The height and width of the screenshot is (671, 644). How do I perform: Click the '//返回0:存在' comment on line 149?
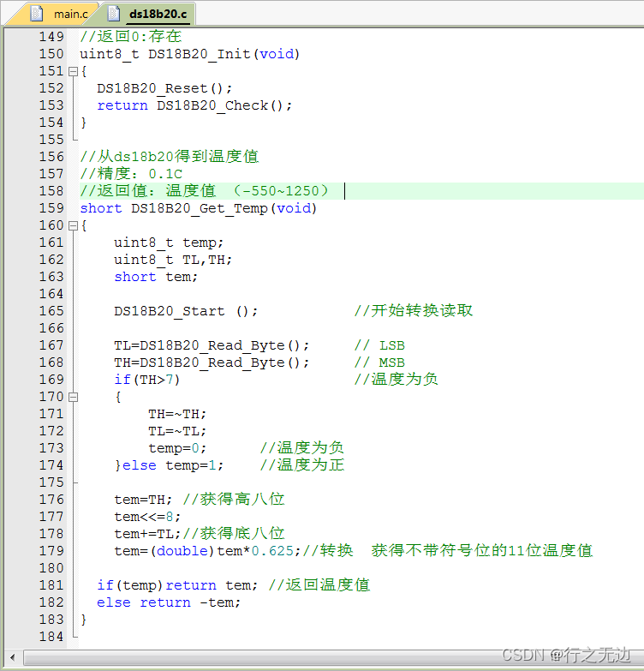point(131,37)
